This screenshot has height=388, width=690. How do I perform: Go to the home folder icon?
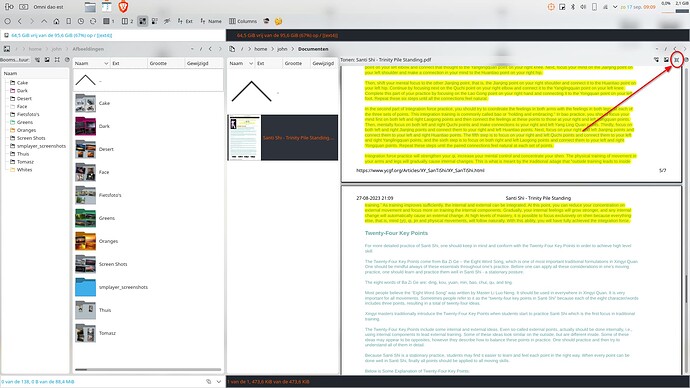[x=56, y=21]
